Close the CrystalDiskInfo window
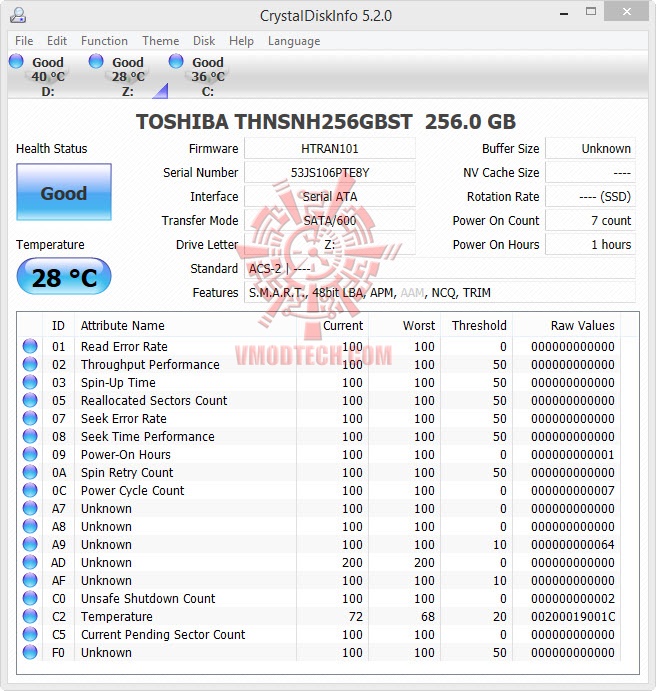The height and width of the screenshot is (691, 656). (x=626, y=12)
